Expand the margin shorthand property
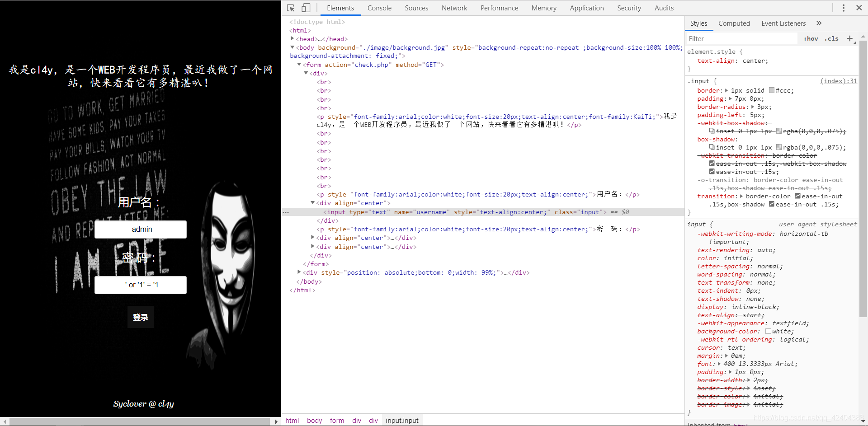Viewport: 868px width, 426px height. (x=726, y=356)
